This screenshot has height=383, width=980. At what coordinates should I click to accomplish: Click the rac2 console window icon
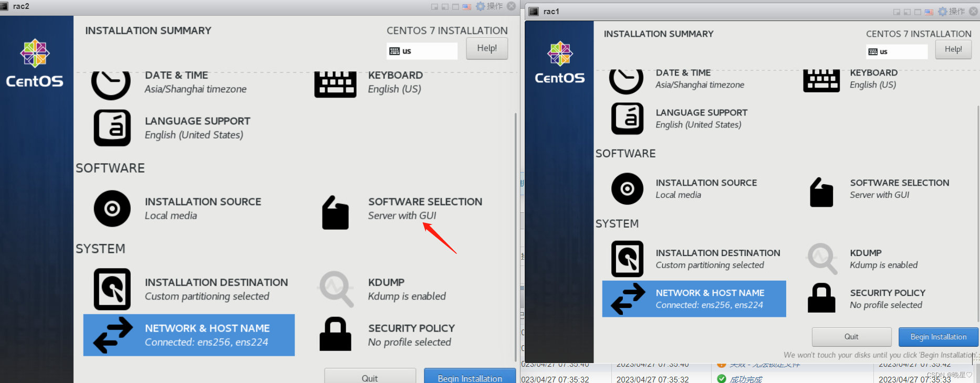(x=4, y=6)
